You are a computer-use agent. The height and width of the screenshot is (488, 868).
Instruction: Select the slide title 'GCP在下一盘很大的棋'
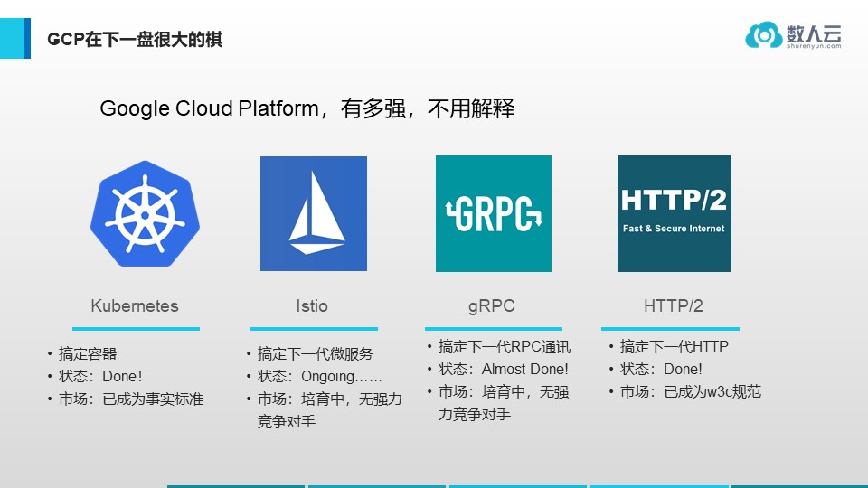click(135, 39)
